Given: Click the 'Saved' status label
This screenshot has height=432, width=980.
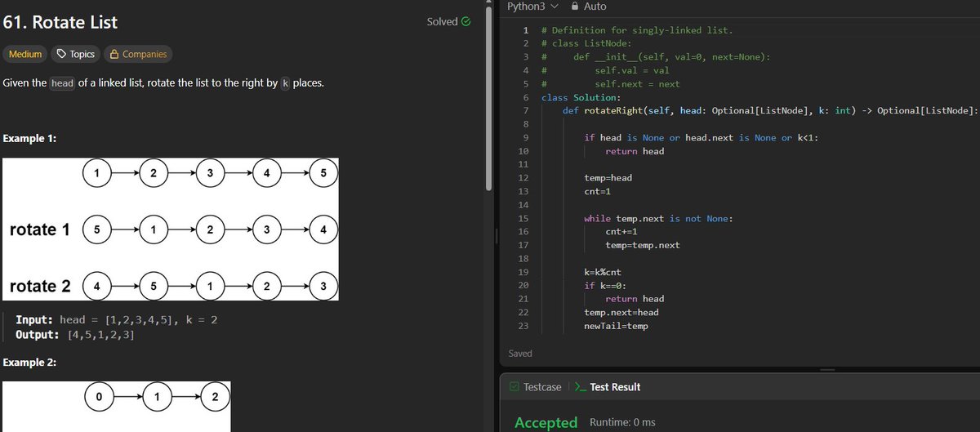Looking at the screenshot, I should (520, 354).
